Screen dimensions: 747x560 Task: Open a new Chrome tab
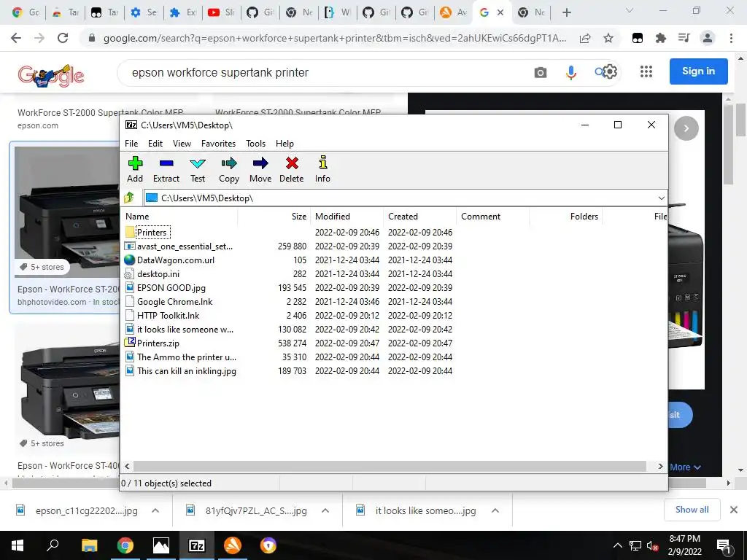tap(566, 12)
